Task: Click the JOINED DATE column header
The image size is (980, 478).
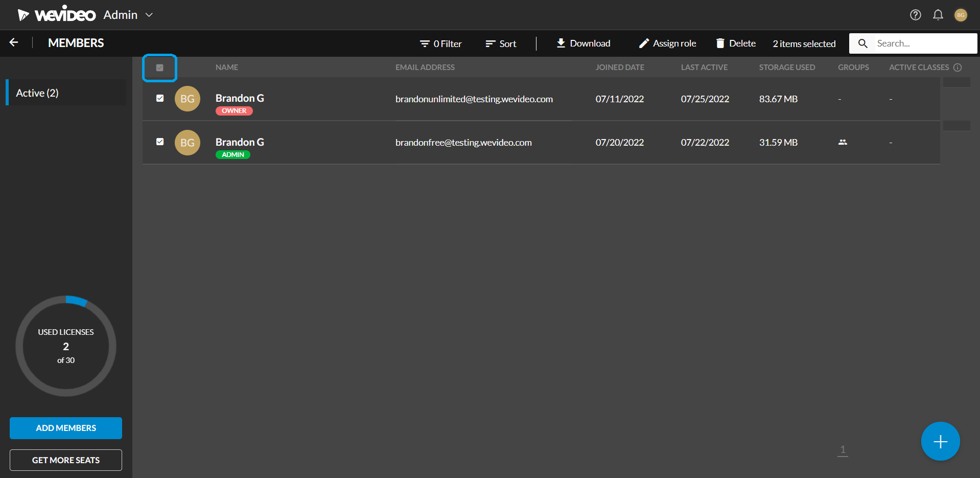Action: (620, 67)
